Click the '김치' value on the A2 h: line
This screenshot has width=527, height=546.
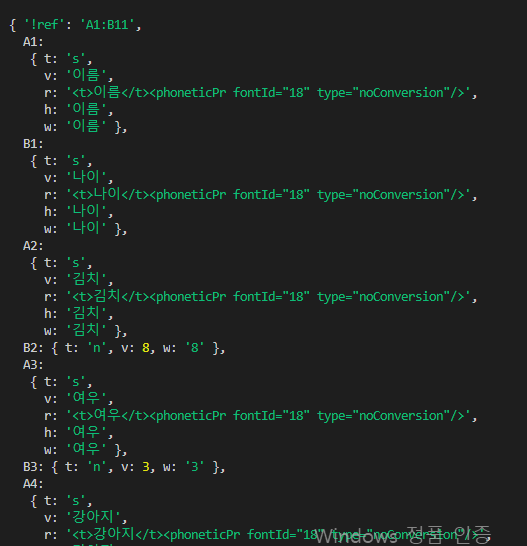pyautogui.click(x=86, y=313)
